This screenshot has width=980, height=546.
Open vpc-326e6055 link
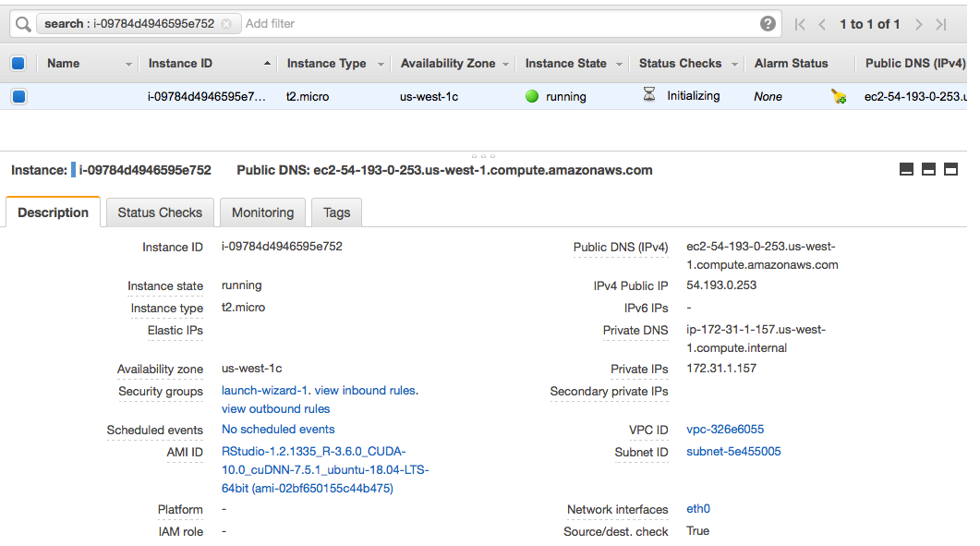tap(725, 429)
